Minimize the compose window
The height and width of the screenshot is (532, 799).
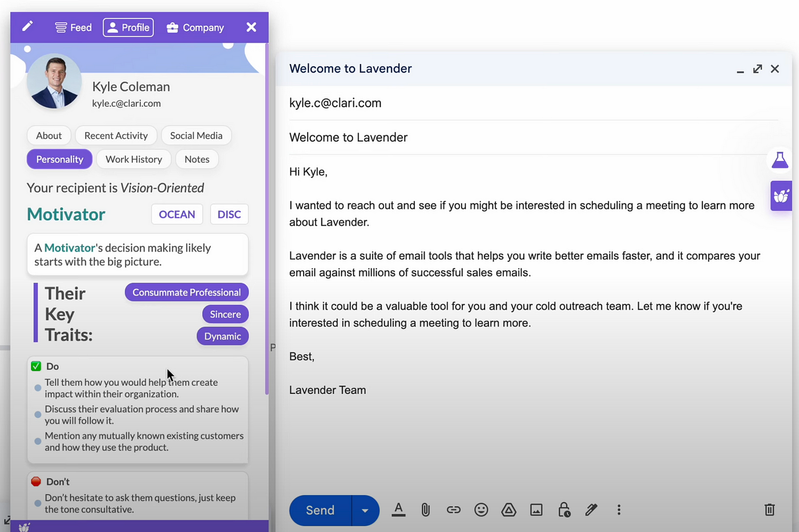740,71
